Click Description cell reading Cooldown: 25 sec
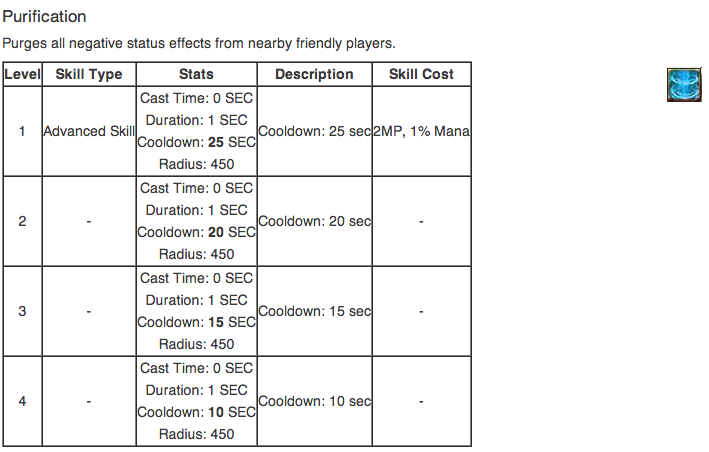 (x=314, y=131)
